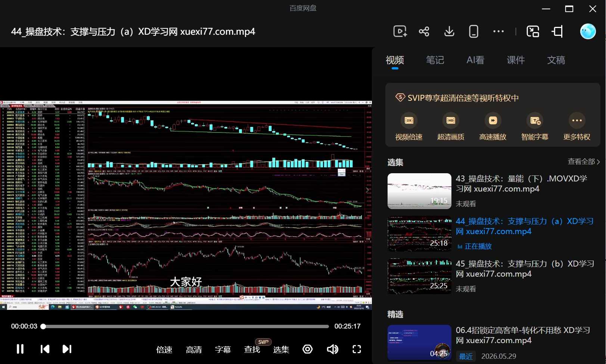
Task: Open video 44 thumbnail with 25:18 duration
Action: click(419, 234)
